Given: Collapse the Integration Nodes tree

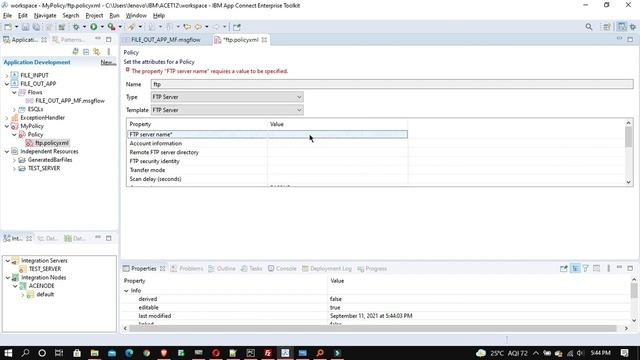Looking at the screenshot, I should click(8, 278).
